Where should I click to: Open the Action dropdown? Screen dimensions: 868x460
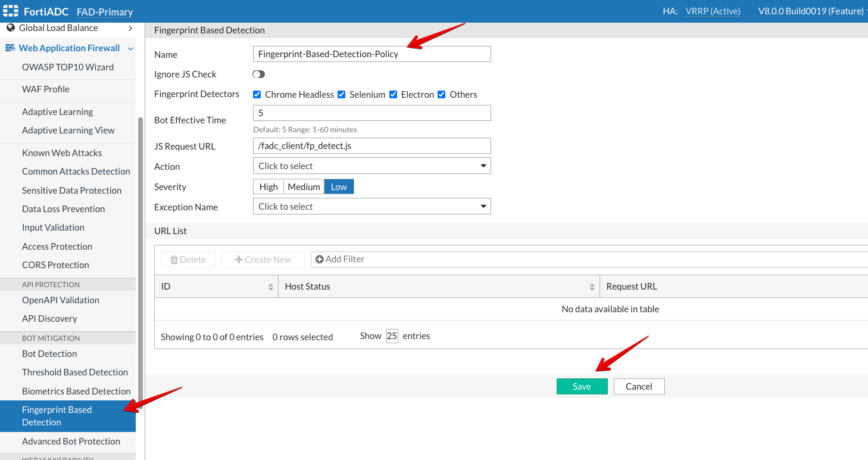371,166
